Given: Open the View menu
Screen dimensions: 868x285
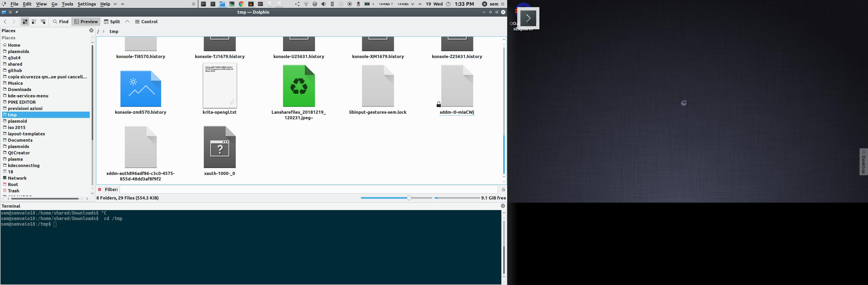Looking at the screenshot, I should click(x=41, y=4).
